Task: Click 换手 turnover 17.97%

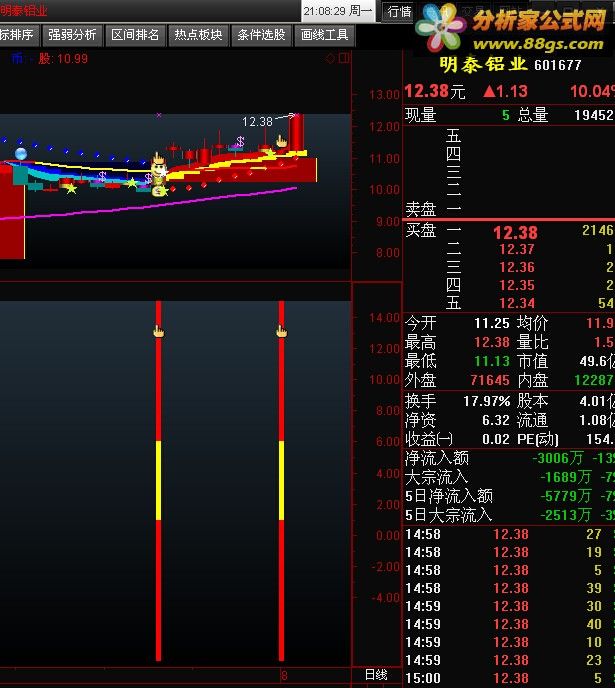Action: point(486,401)
